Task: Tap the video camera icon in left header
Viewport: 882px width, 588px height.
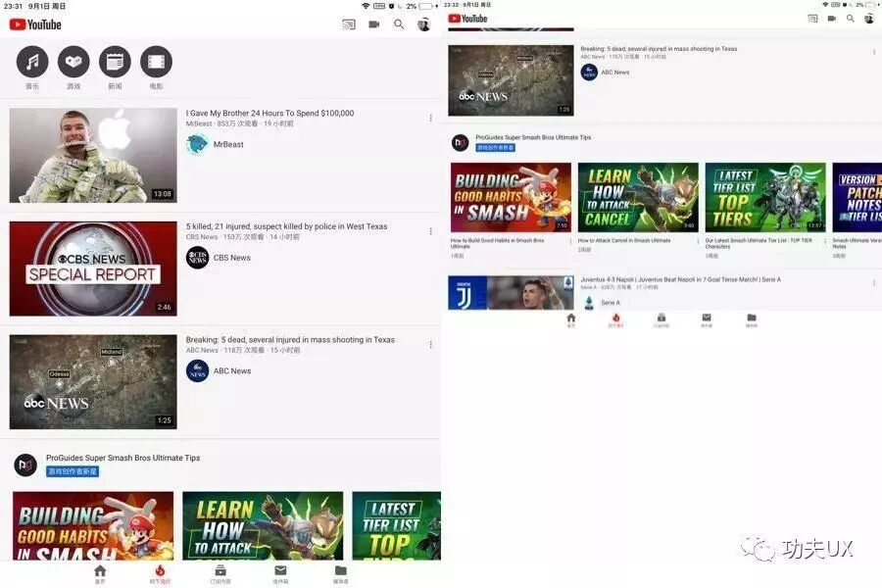Action: click(x=374, y=24)
